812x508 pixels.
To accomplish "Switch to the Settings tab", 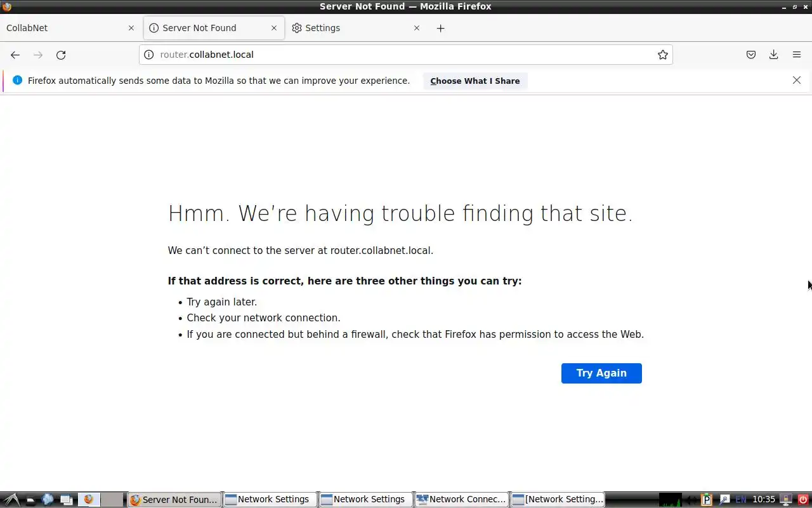I will (x=357, y=28).
